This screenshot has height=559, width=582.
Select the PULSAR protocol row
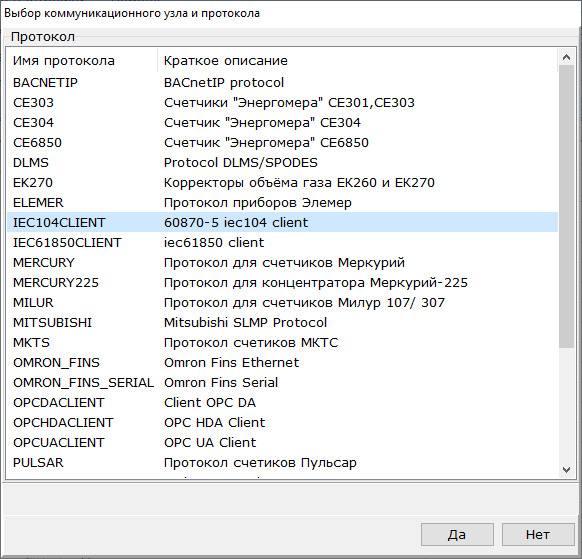click(282, 463)
